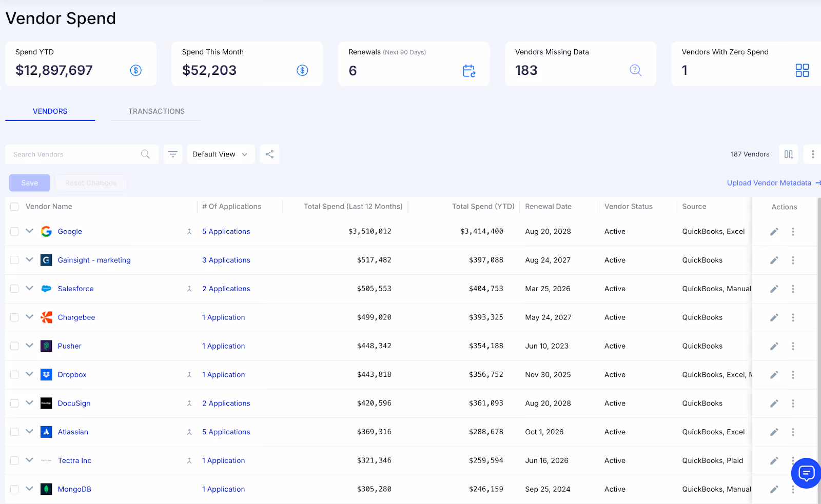Open the filter icon next to search
The width and height of the screenshot is (821, 504).
pyautogui.click(x=173, y=154)
